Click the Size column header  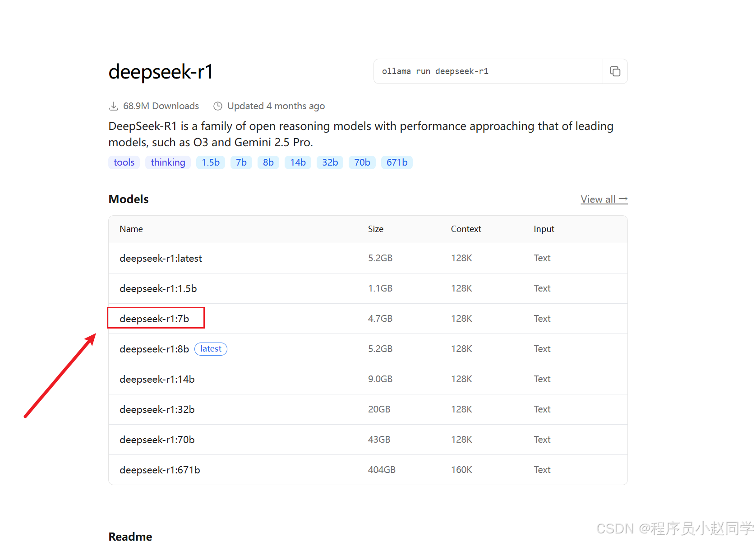(x=376, y=229)
